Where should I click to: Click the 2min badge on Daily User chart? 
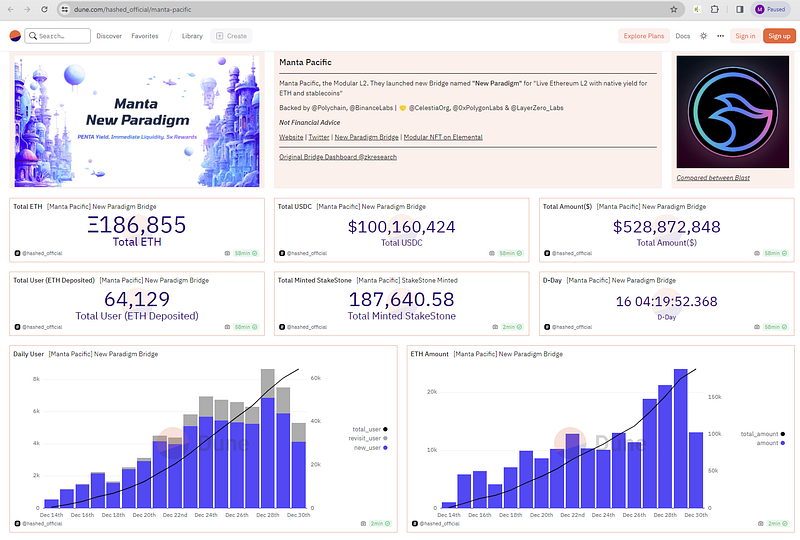tap(380, 523)
